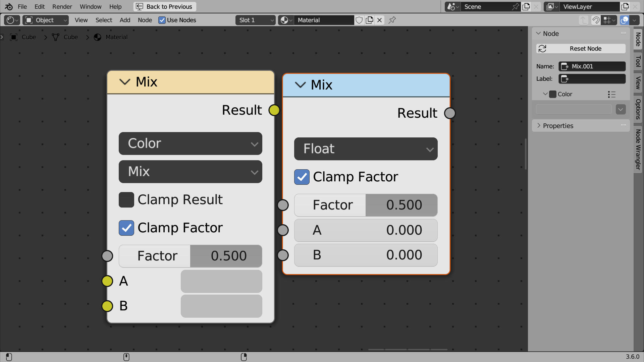Open the Float data type dropdown

point(366,149)
